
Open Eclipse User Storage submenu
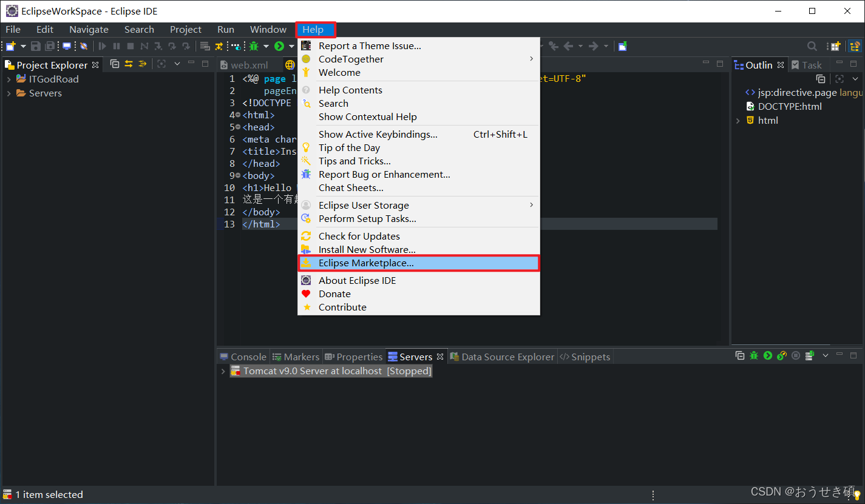click(x=419, y=206)
